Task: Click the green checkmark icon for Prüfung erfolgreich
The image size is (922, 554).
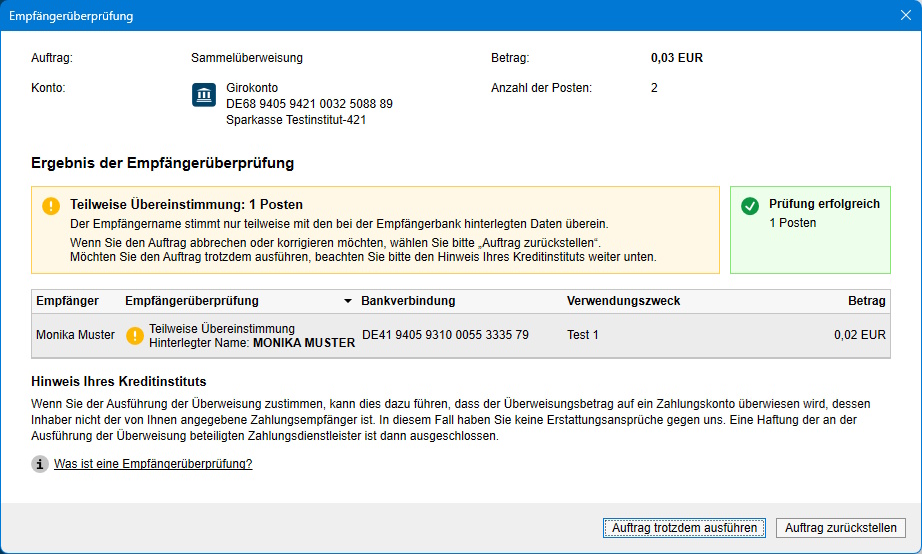Action: [x=750, y=206]
